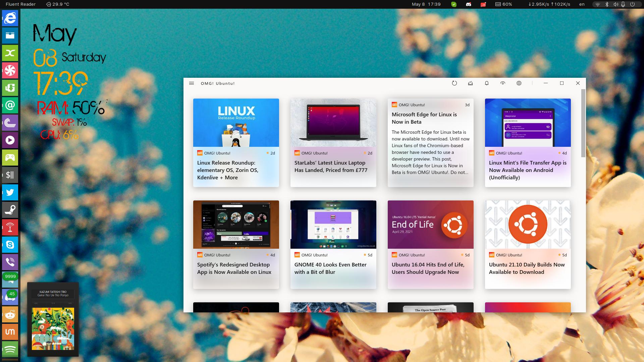
Task: Open the email @ app in dock
Action: point(10,105)
